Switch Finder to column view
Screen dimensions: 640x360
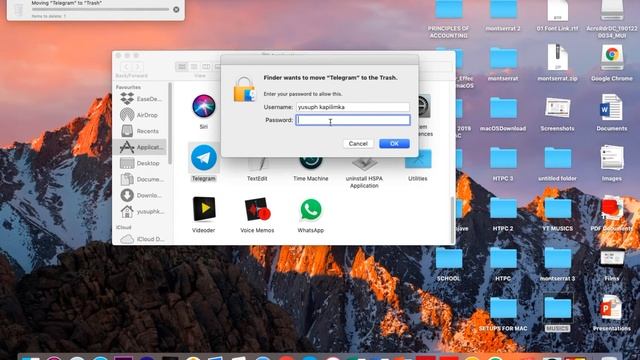206,67
